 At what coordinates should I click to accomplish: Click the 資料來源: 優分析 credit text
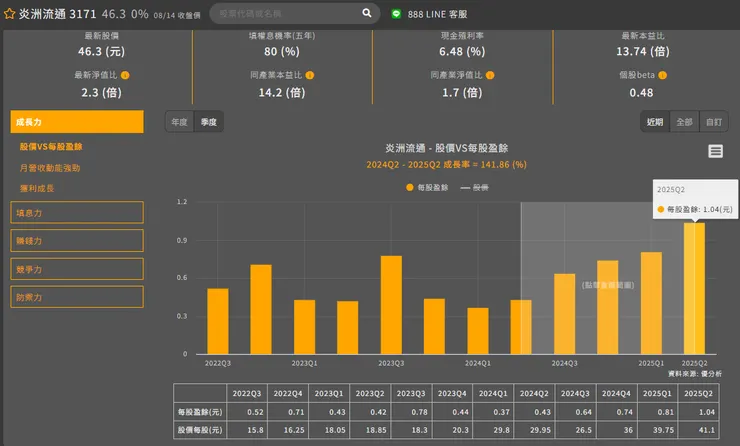click(x=695, y=374)
